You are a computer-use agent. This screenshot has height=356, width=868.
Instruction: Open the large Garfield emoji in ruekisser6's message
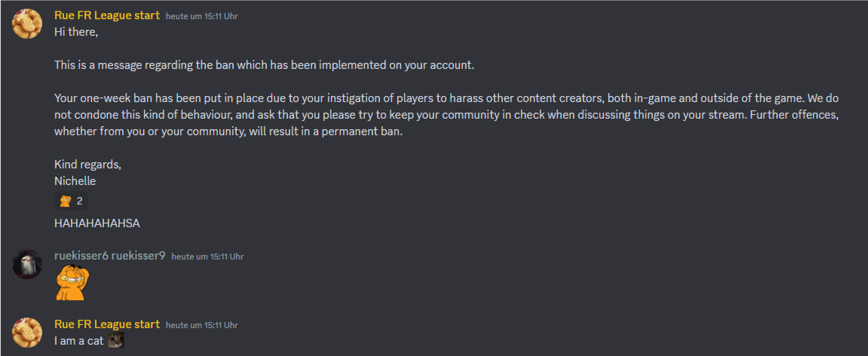pos(72,283)
